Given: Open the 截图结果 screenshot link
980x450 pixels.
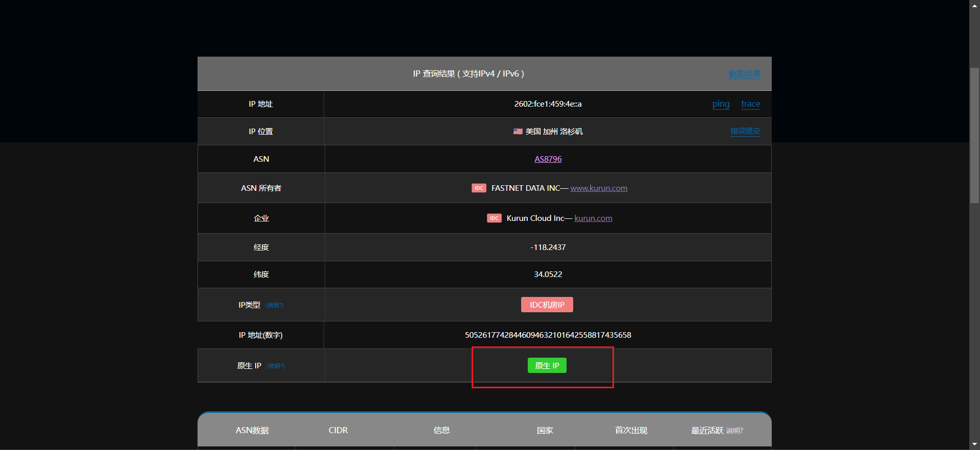Looking at the screenshot, I should click(744, 74).
